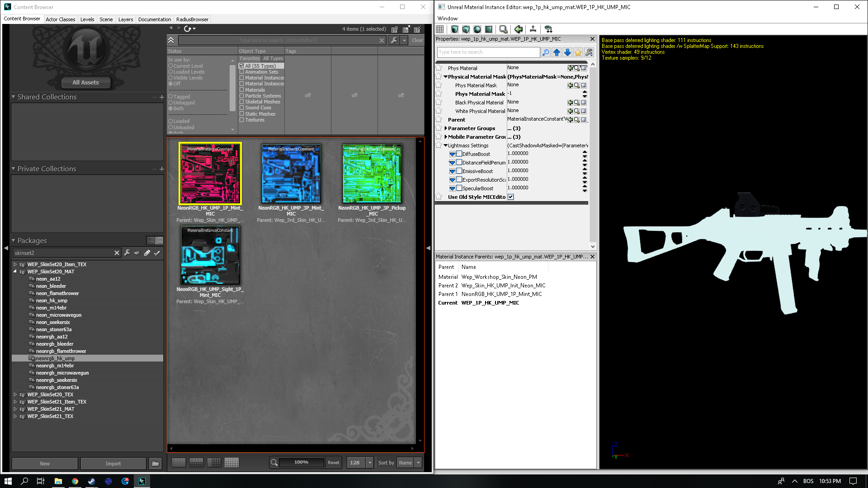
Task: Click the 100% thumbnail zoom slider
Action: (x=301, y=462)
